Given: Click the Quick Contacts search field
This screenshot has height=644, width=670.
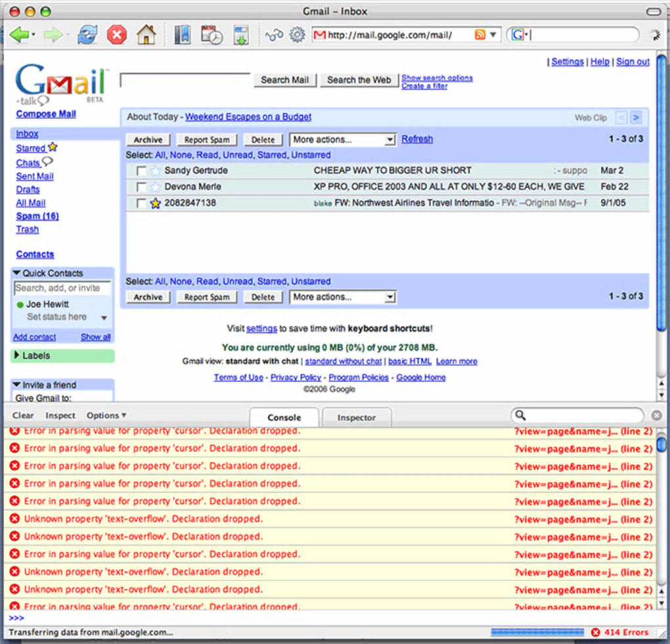Looking at the screenshot, I should click(x=63, y=288).
